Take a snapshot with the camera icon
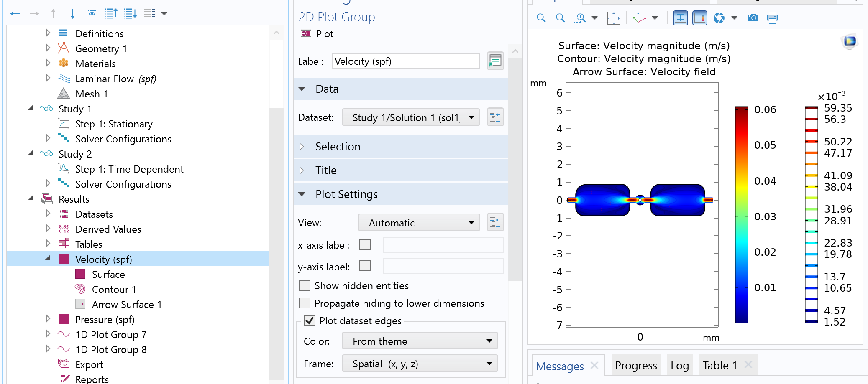The image size is (868, 384). point(753,18)
